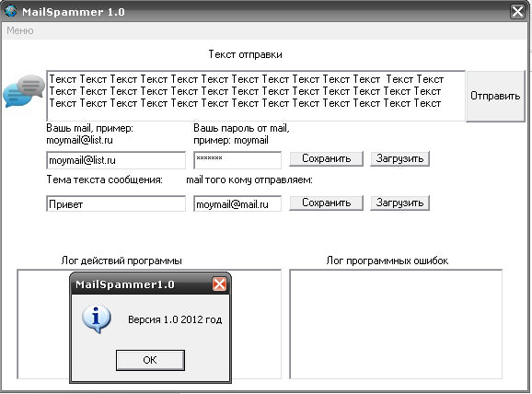The height and width of the screenshot is (394, 532).
Task: Click Сохранить next to the password field
Action: coord(326,158)
